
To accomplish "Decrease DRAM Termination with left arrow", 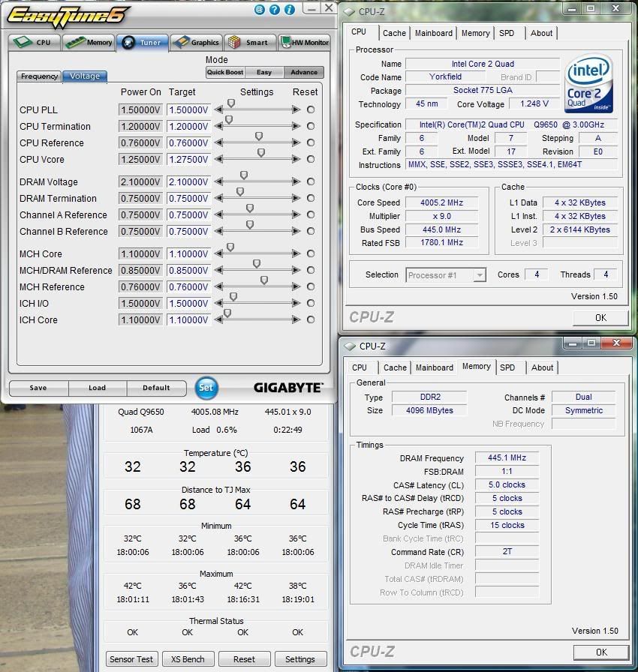I will click(218, 198).
